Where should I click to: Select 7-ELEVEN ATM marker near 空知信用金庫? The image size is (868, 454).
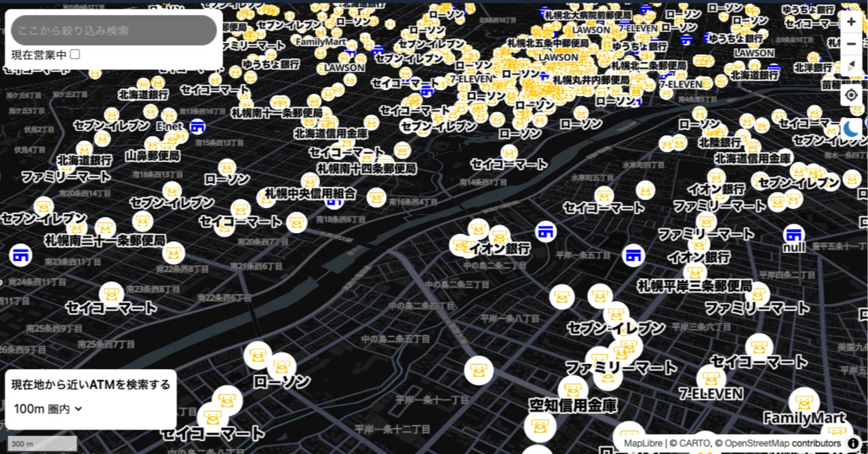point(709,377)
